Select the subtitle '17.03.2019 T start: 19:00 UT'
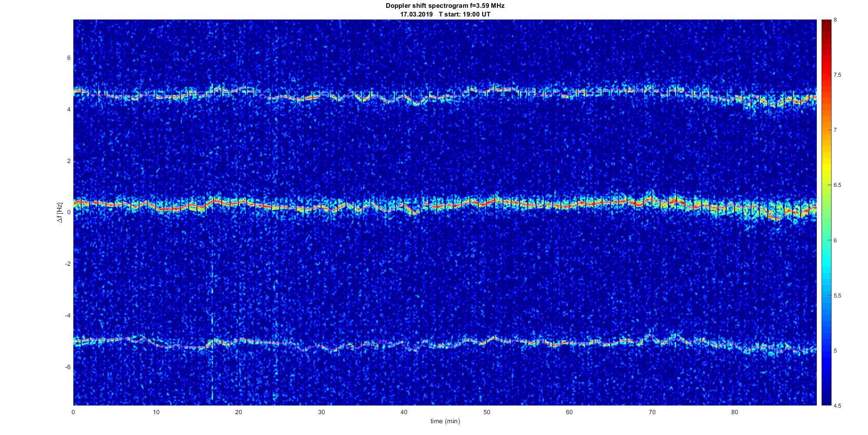This screenshot has width=868, height=435. point(445,14)
